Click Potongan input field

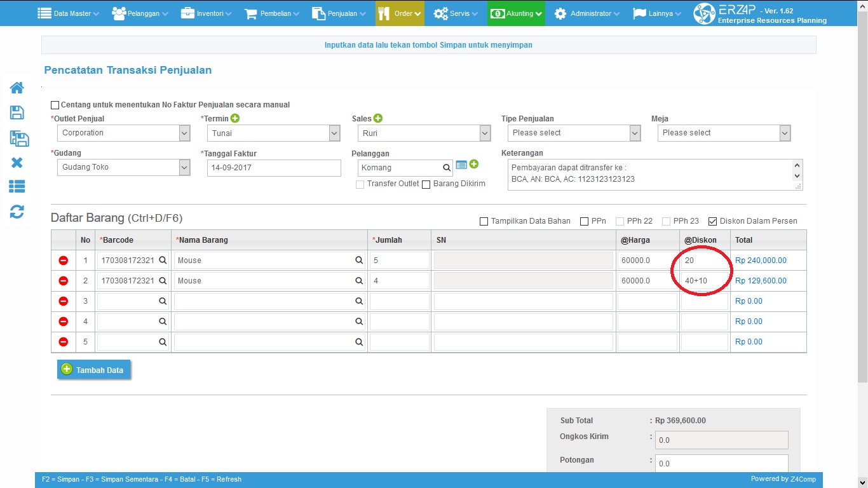(721, 463)
